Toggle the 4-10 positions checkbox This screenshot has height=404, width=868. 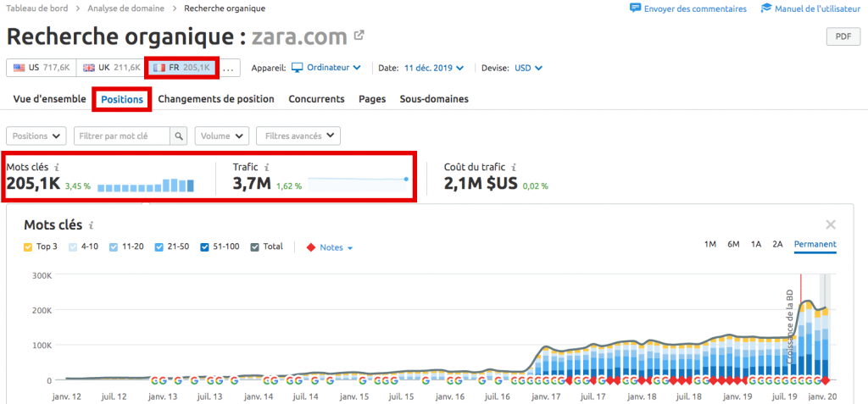pyautogui.click(x=72, y=247)
